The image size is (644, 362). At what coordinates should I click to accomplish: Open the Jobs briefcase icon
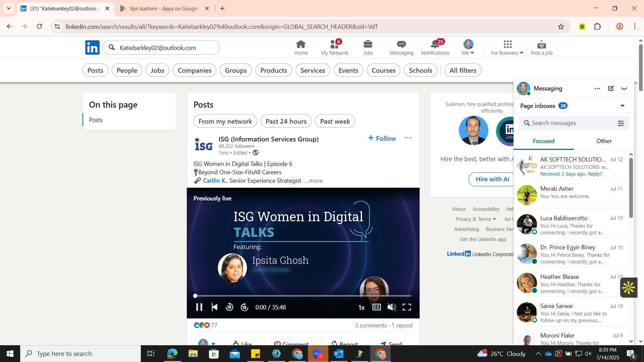368,48
